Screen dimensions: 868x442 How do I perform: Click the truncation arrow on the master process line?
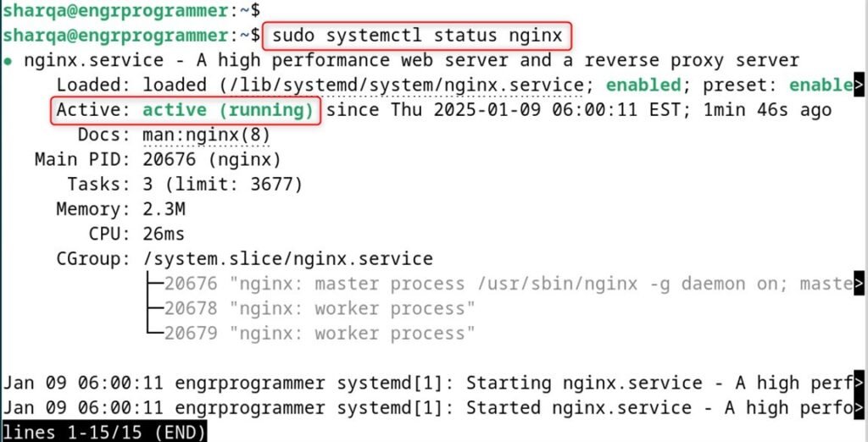(860, 285)
